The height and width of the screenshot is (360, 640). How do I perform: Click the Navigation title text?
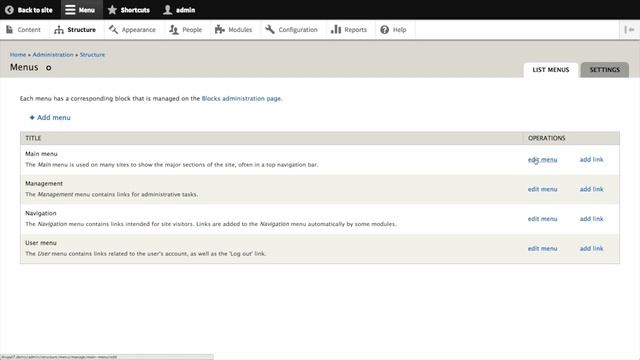point(41,213)
